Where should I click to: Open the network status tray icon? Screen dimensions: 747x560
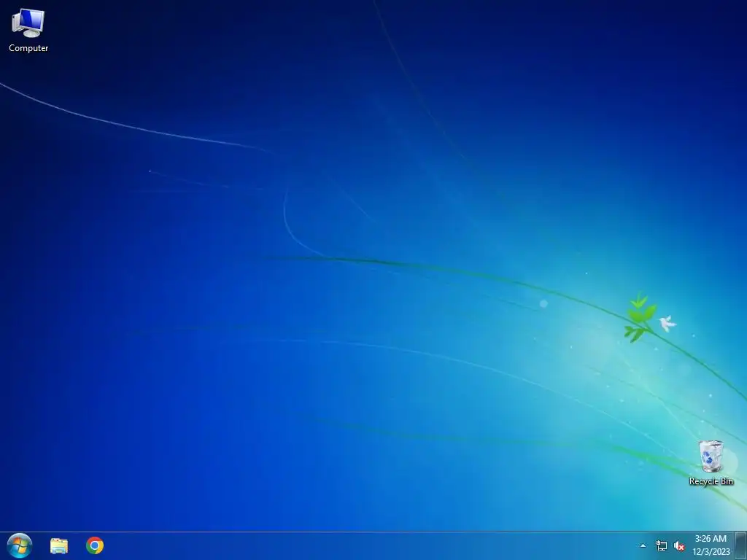pyautogui.click(x=661, y=545)
